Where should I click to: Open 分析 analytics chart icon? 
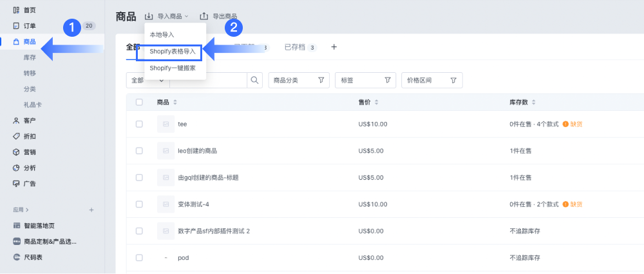tap(16, 168)
